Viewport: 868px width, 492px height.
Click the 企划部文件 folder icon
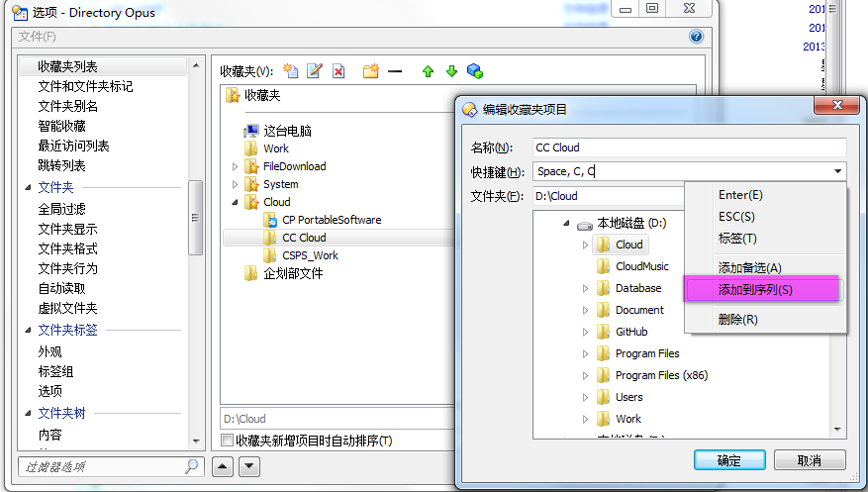point(250,273)
